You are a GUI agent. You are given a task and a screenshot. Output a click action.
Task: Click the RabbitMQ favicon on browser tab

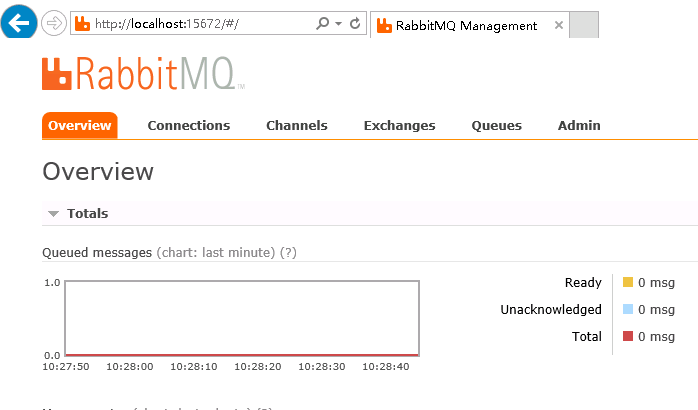384,25
